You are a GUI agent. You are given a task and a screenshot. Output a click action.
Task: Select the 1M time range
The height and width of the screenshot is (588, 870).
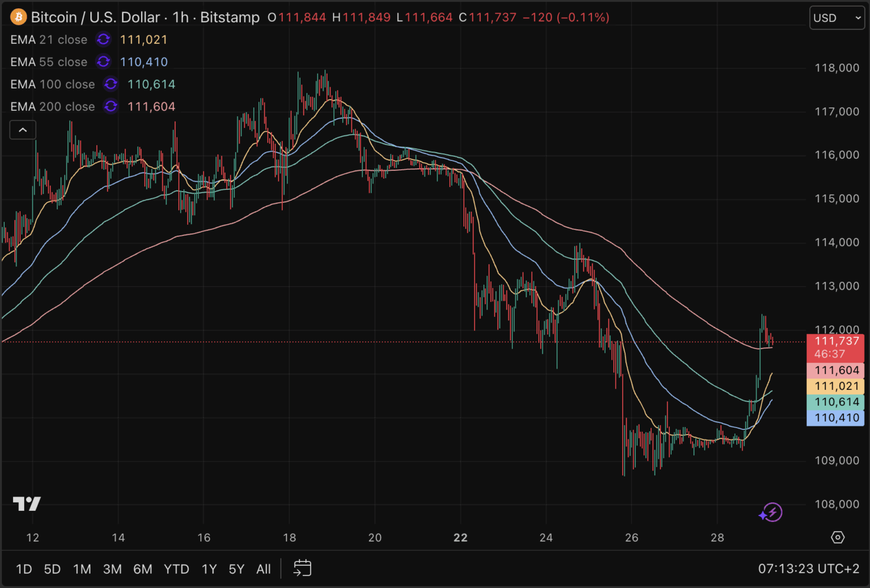[x=82, y=569]
